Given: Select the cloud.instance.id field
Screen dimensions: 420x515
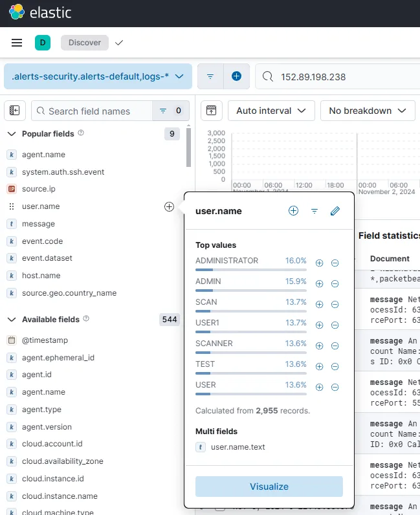Looking at the screenshot, I should pyautogui.click(x=53, y=479).
